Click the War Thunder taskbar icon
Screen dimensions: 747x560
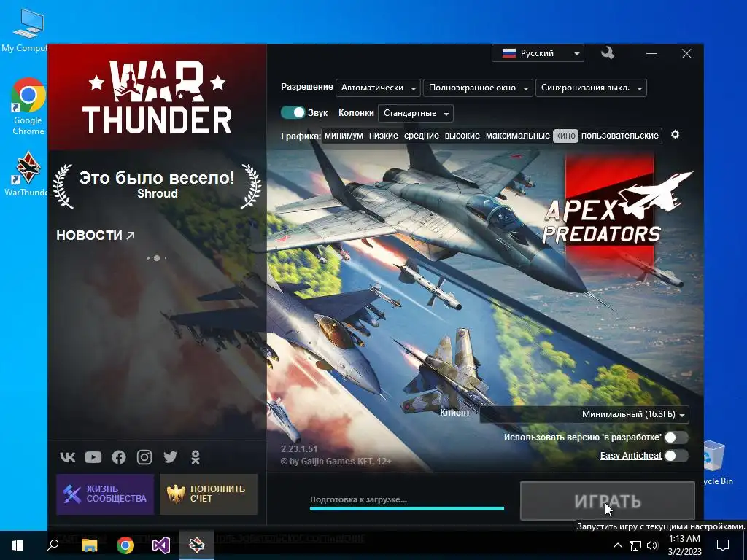coord(197,545)
